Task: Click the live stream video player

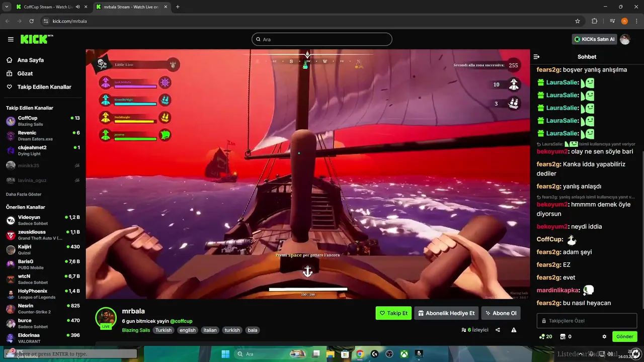Action: [x=307, y=174]
